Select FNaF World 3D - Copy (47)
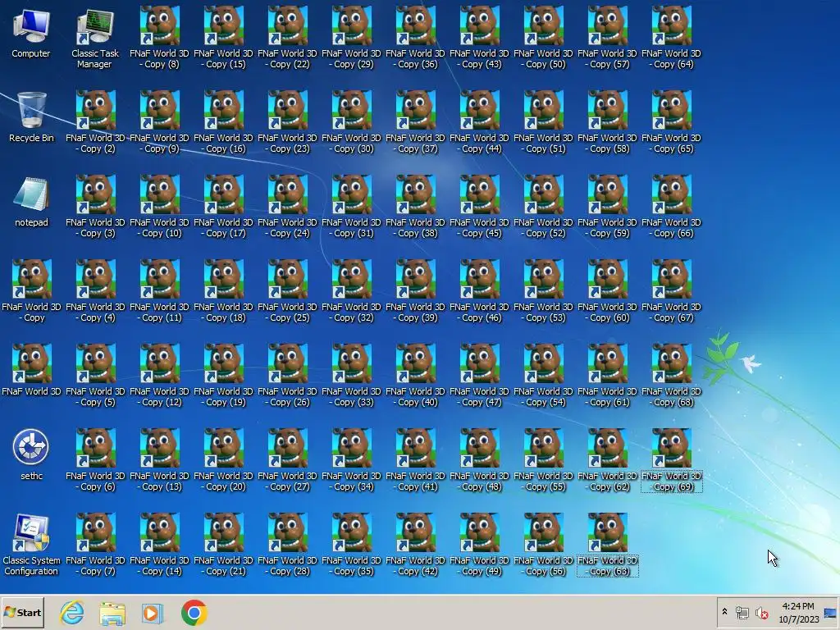 click(479, 375)
